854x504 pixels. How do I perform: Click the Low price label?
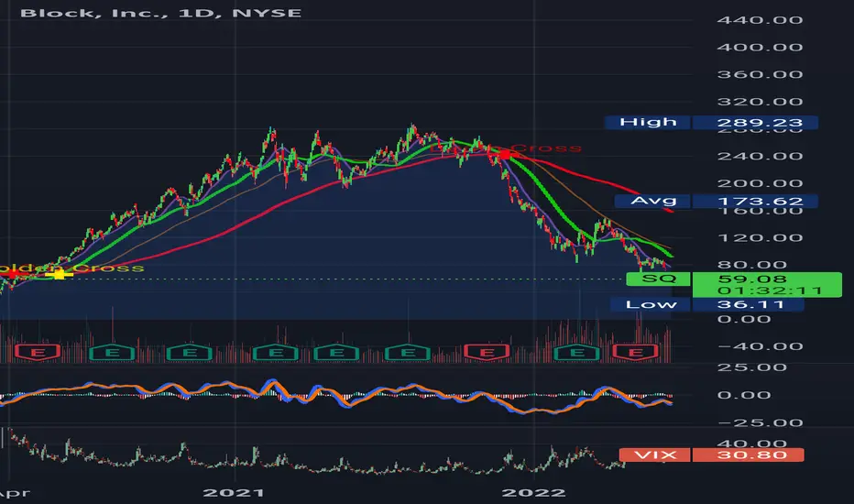point(651,304)
